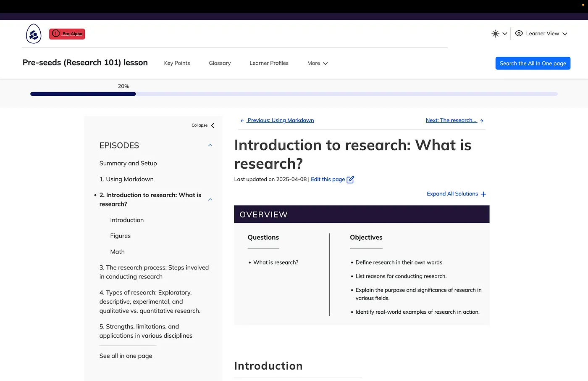588x381 pixels.
Task: Click the 20% lesson progress bar
Action: [83, 94]
